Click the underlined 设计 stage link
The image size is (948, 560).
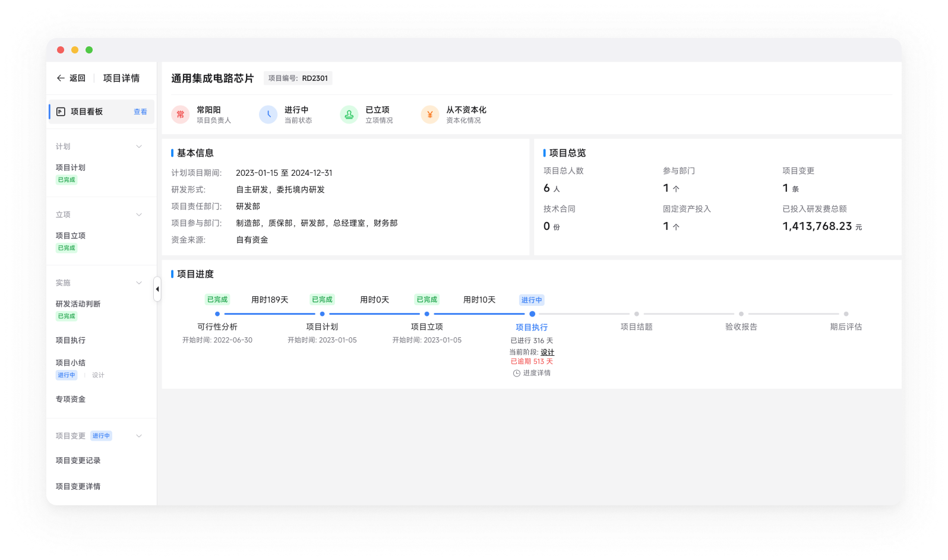pyautogui.click(x=547, y=352)
